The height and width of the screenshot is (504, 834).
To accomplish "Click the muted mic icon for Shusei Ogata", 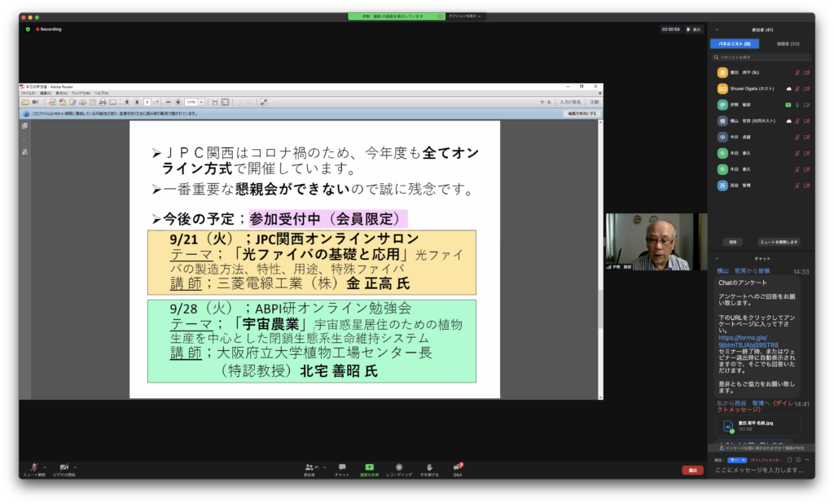I will [797, 89].
